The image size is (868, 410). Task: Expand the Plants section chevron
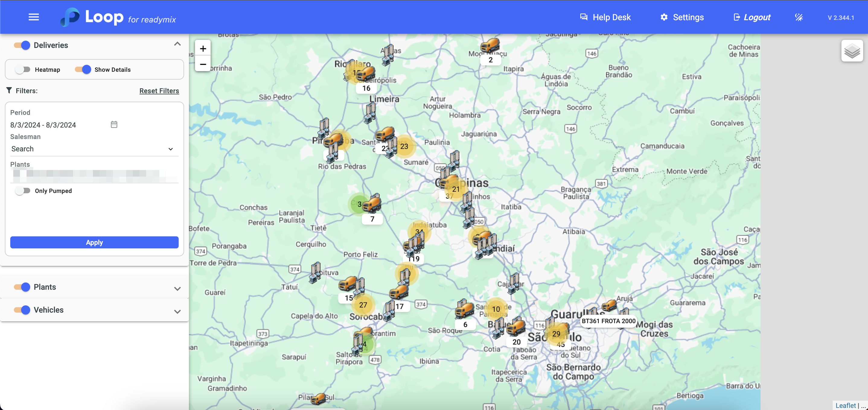pyautogui.click(x=177, y=289)
